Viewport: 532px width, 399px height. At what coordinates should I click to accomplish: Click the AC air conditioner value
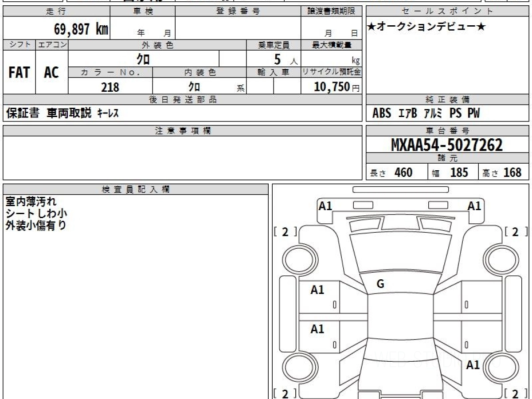51,73
